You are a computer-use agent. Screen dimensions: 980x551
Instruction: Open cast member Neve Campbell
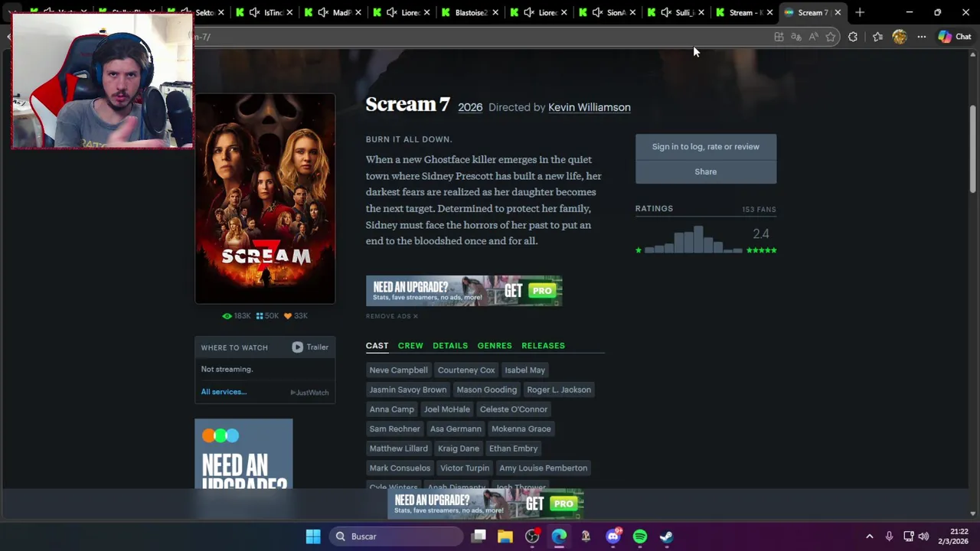click(x=398, y=370)
